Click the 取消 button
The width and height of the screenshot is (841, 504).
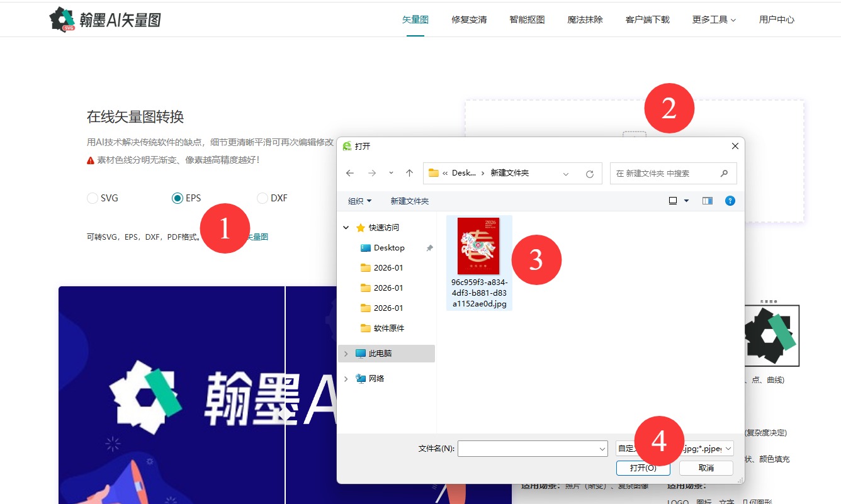(706, 468)
